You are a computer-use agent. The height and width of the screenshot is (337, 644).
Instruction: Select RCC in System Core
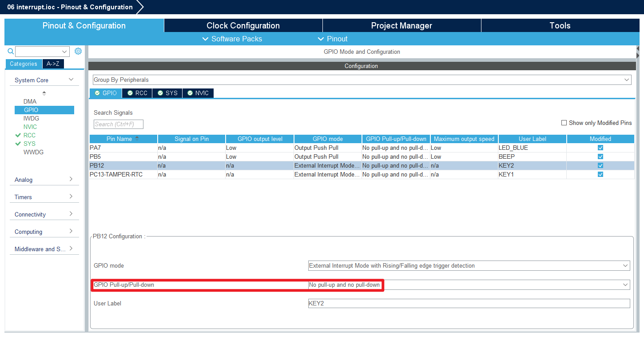tap(29, 135)
